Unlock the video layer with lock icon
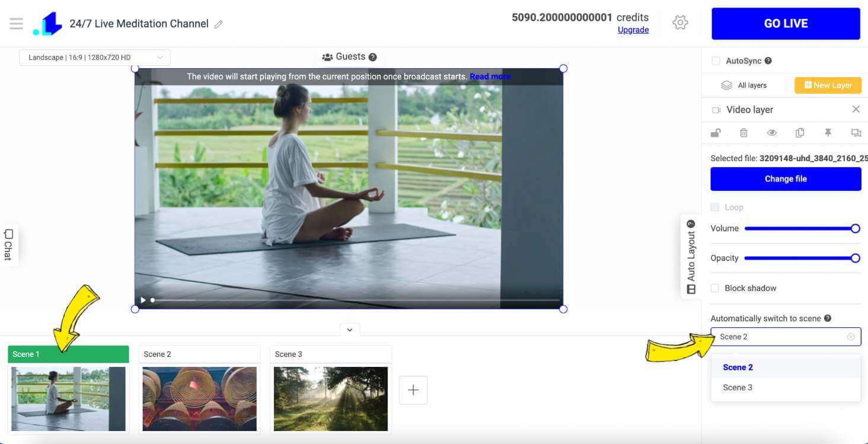The width and height of the screenshot is (868, 444). tap(716, 133)
